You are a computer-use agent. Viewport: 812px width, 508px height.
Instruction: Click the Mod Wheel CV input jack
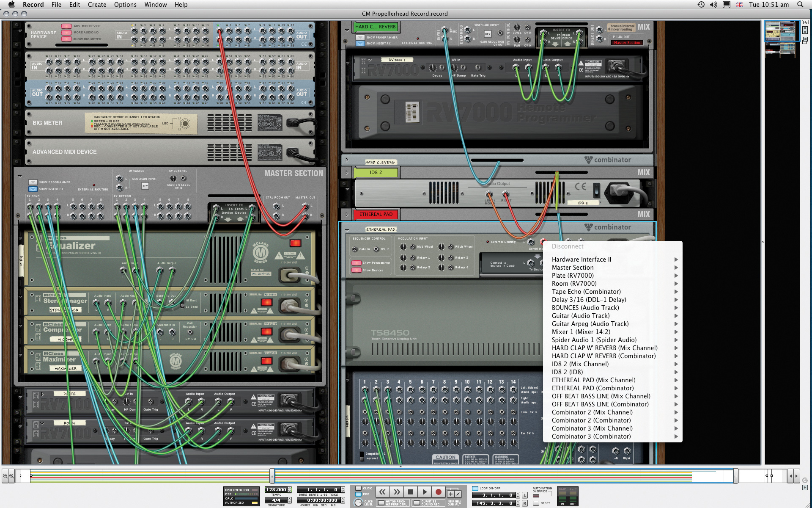point(412,247)
